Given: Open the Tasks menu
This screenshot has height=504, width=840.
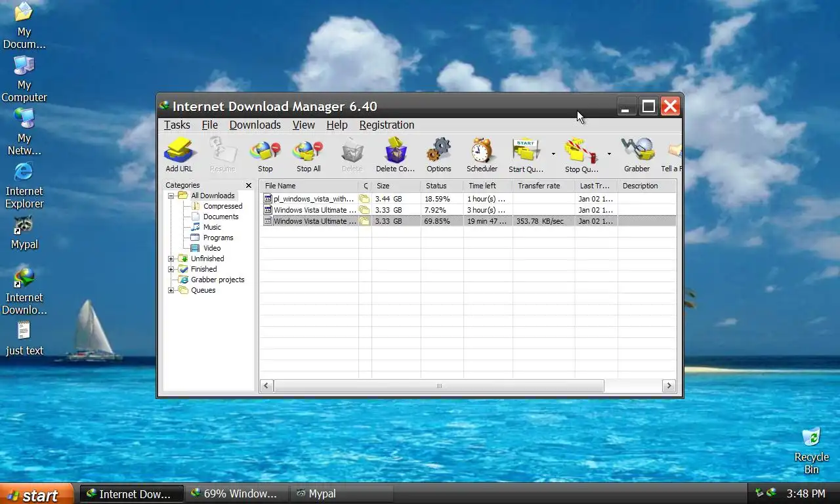Looking at the screenshot, I should pos(177,125).
